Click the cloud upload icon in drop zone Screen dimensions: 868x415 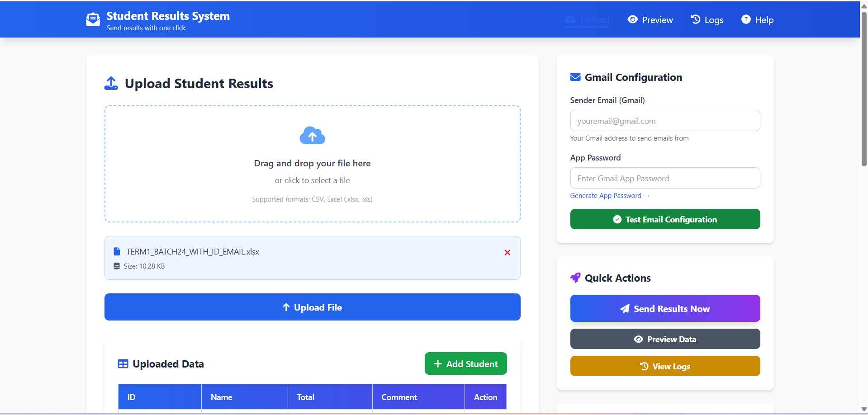point(312,136)
